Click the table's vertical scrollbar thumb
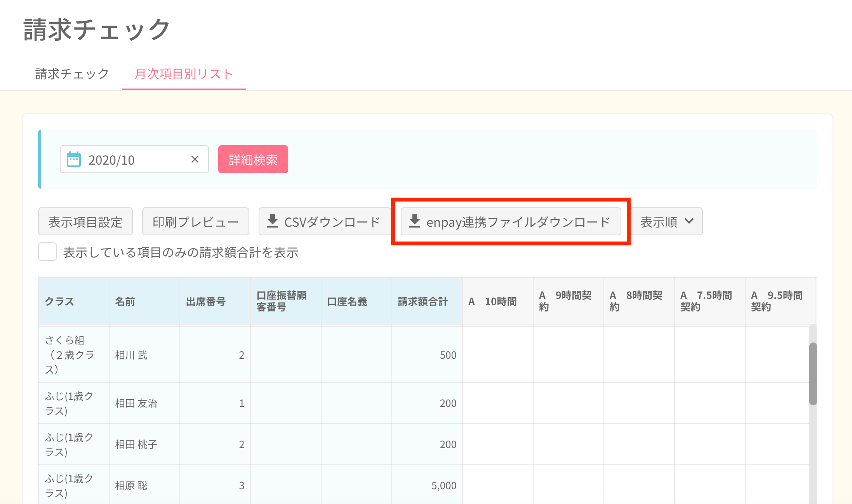Screen dimensions: 852x504 tap(813, 374)
